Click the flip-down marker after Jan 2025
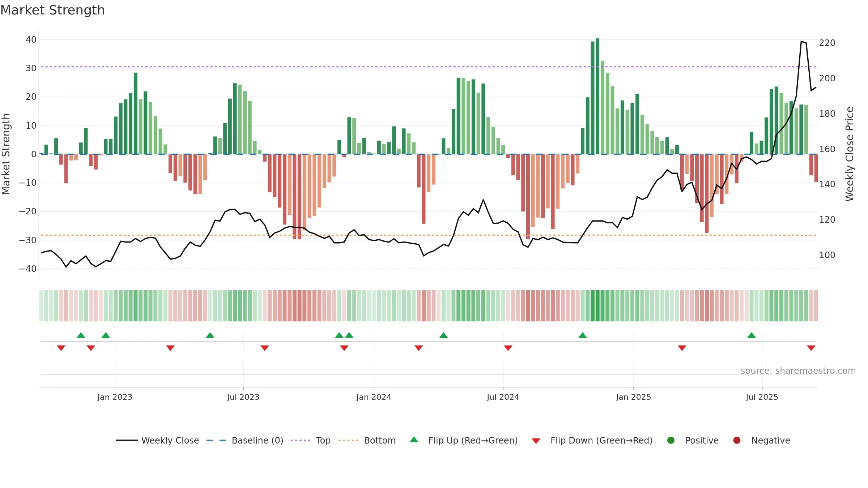The width and height of the screenshot is (868, 488). coord(682,348)
